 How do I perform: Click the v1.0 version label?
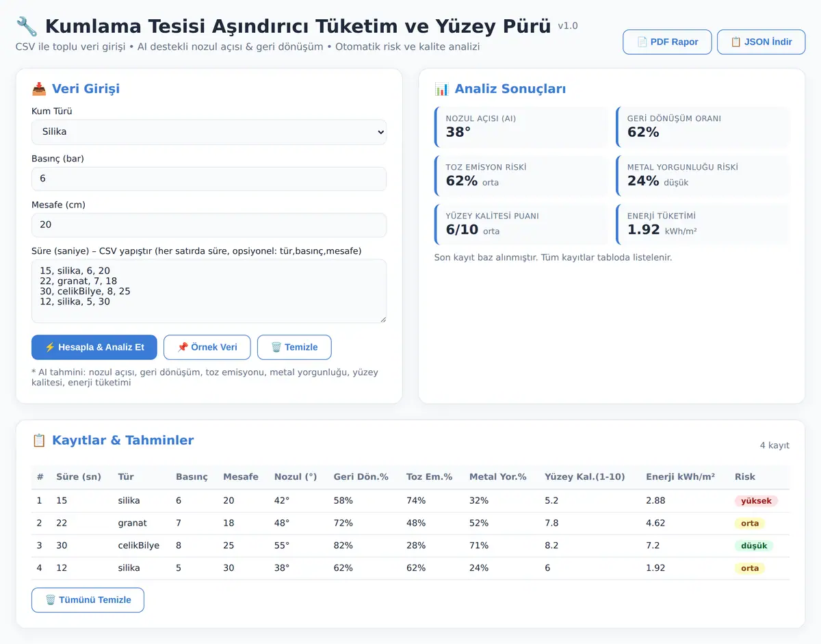568,26
